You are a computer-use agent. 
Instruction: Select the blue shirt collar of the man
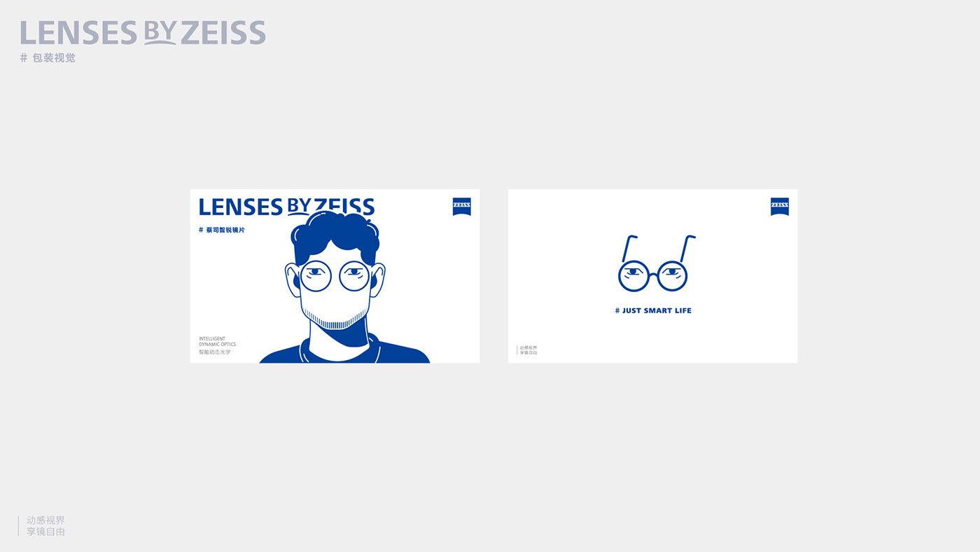click(x=341, y=348)
